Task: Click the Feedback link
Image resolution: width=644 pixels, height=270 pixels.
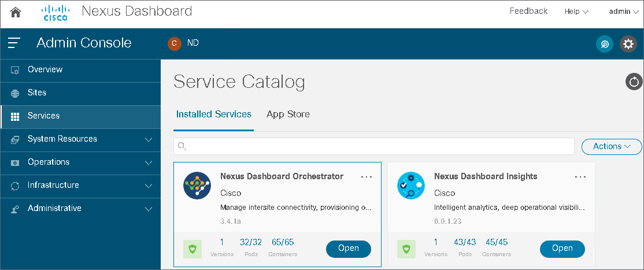Action: pyautogui.click(x=528, y=11)
